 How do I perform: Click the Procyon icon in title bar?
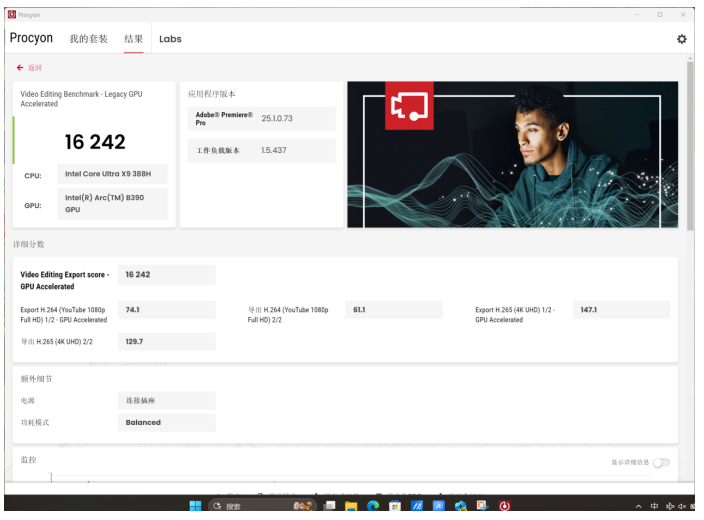(12, 14)
